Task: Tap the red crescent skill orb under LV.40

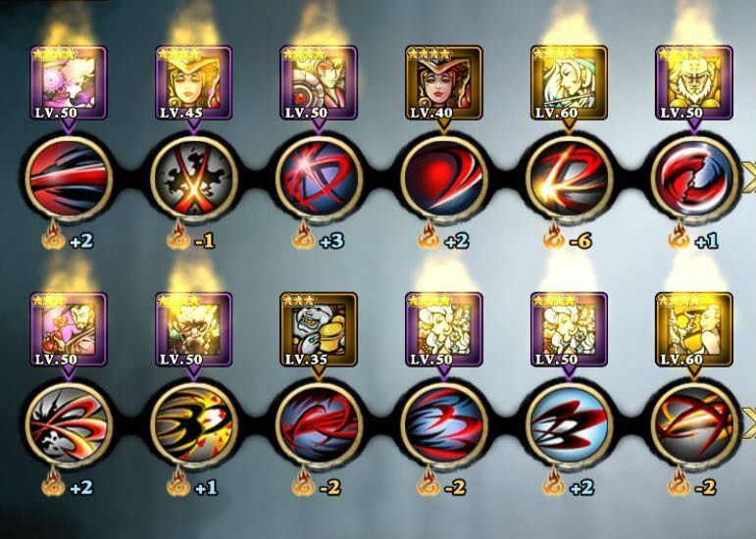Action: 444,179
